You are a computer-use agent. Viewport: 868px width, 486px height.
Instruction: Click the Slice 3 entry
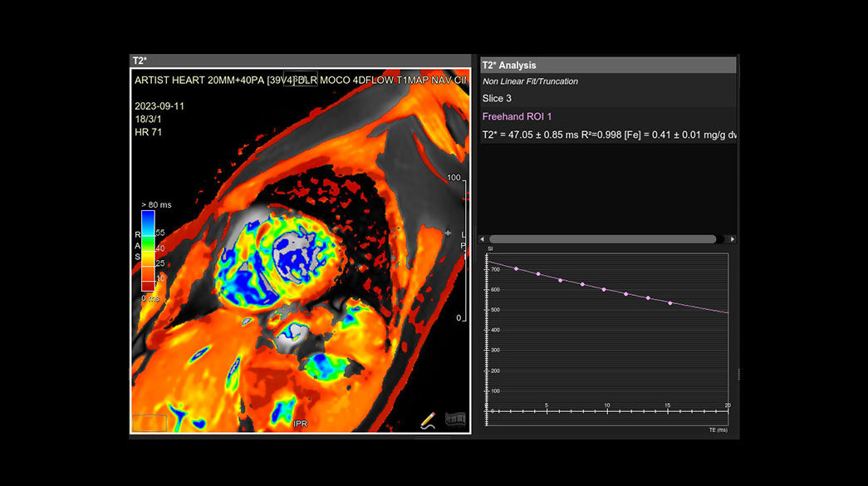496,98
